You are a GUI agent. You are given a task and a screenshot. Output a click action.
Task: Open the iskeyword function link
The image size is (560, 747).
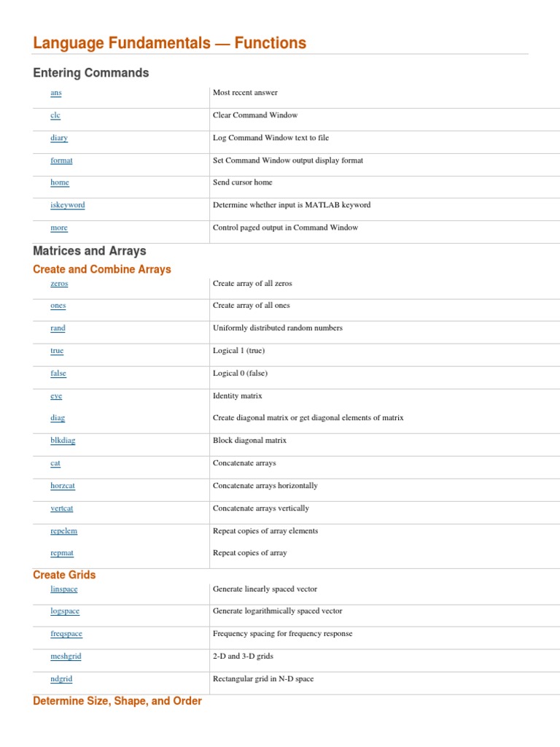[67, 206]
